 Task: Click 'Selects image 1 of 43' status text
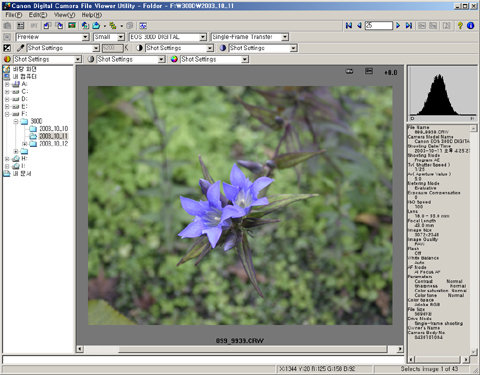click(x=429, y=369)
